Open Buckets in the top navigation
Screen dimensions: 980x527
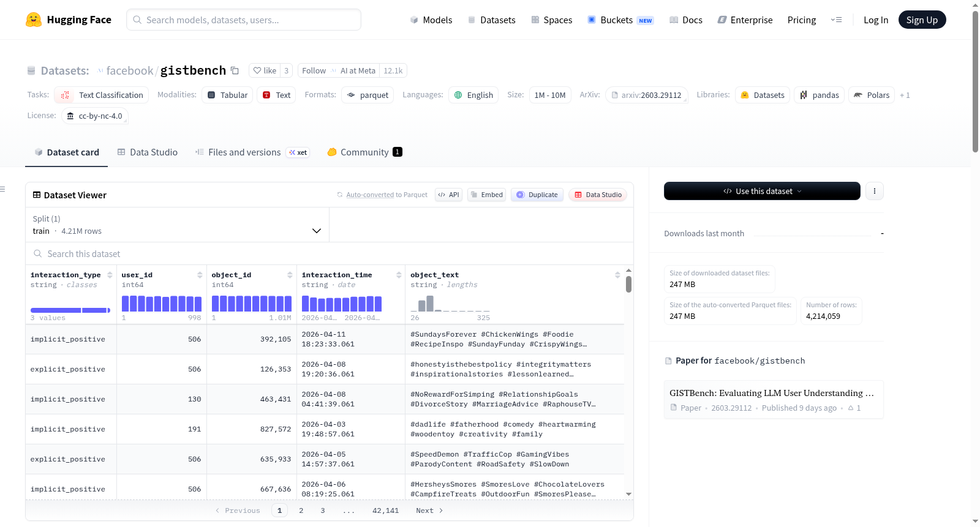coord(620,20)
